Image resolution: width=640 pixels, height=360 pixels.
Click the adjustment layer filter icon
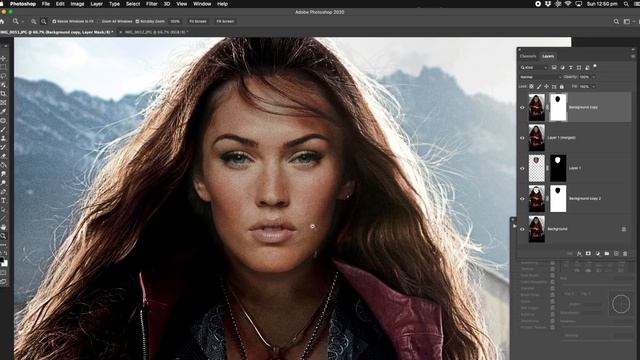[562, 67]
